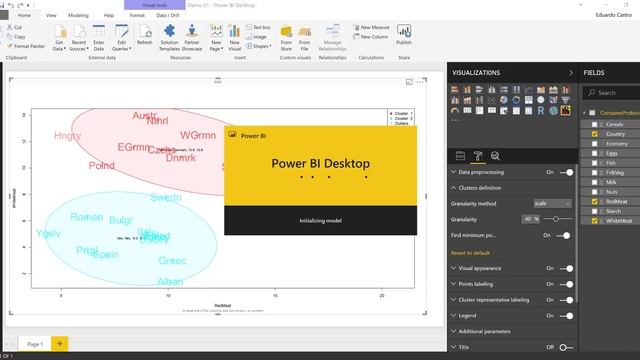Switch to the Modeling ribbon tab

coord(78,15)
